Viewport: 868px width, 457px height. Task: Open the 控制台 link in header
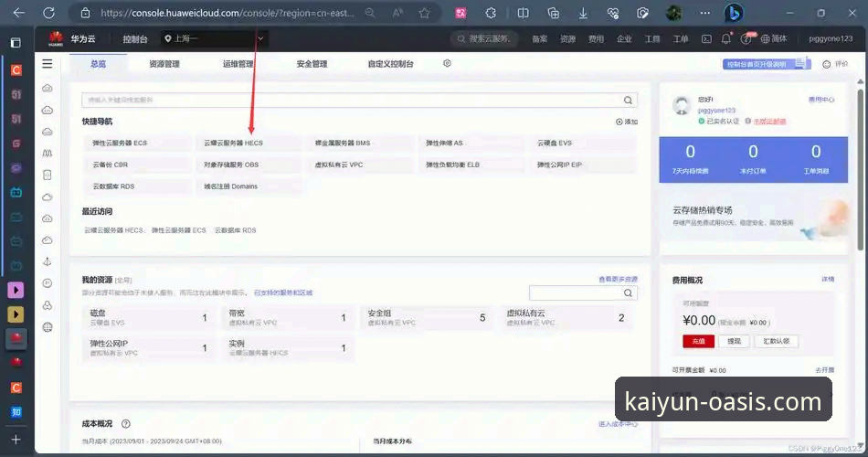135,38
